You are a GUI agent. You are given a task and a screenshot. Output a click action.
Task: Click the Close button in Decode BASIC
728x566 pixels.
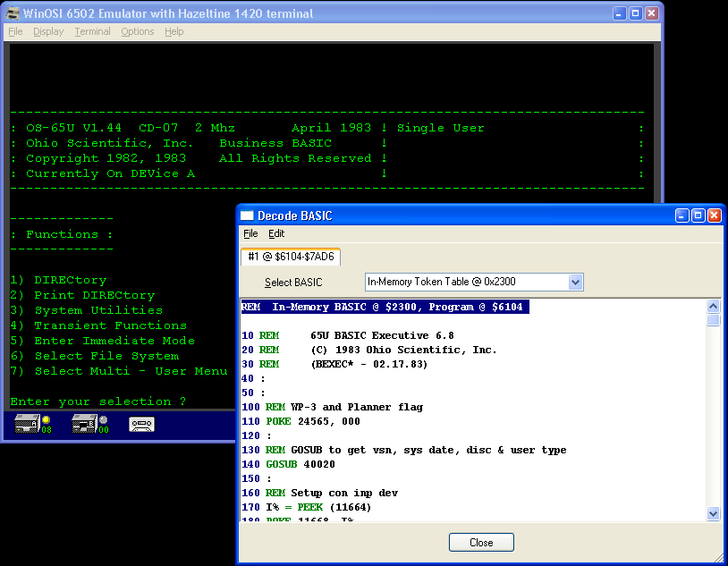pos(481,543)
